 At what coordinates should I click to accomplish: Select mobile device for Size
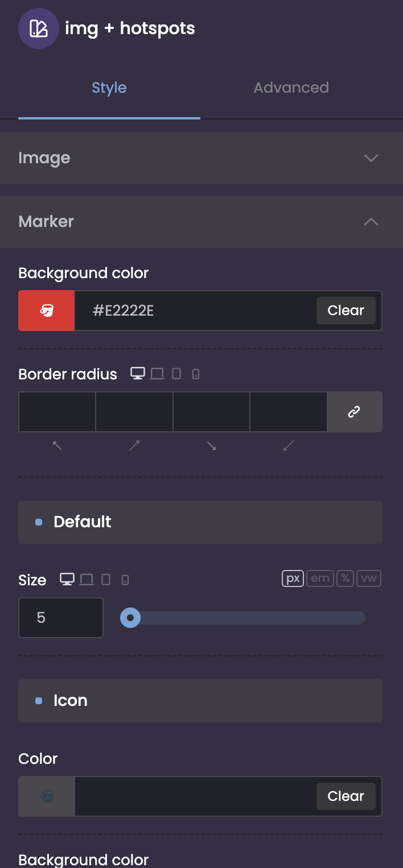(x=125, y=580)
